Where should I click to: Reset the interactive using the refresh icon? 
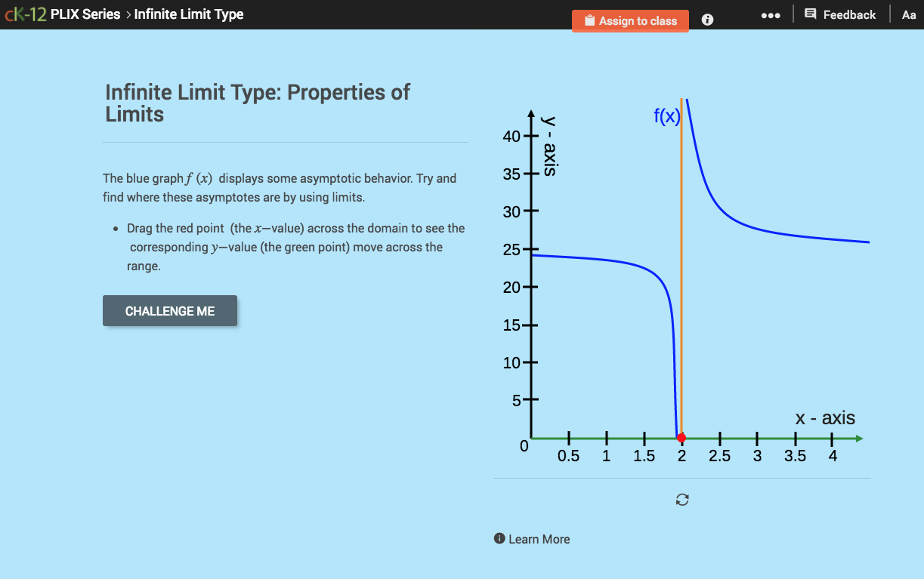682,500
